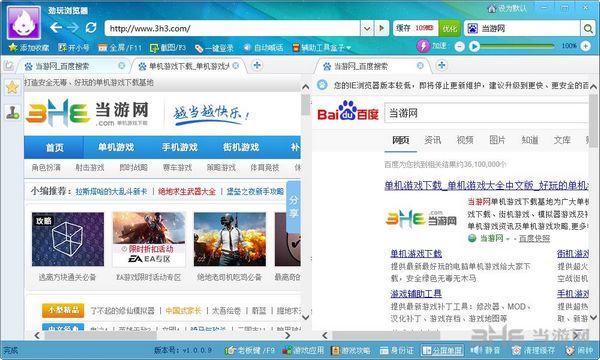This screenshot has height=360, width=600.
Task: Open the PUBG 绝地求生 thumbnail
Action: (x=230, y=239)
